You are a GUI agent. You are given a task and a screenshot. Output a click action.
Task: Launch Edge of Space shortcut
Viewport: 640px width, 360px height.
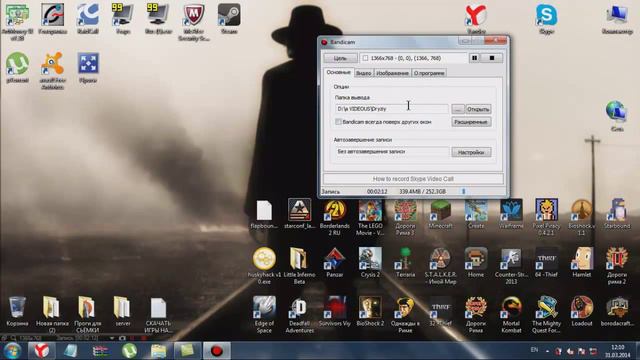pyautogui.click(x=264, y=314)
